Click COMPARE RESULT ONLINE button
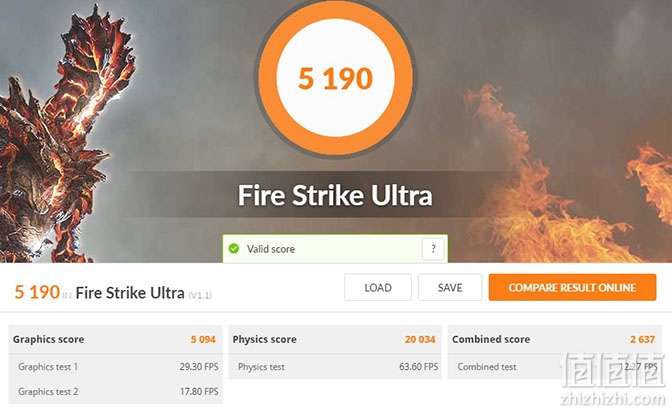 pos(572,287)
